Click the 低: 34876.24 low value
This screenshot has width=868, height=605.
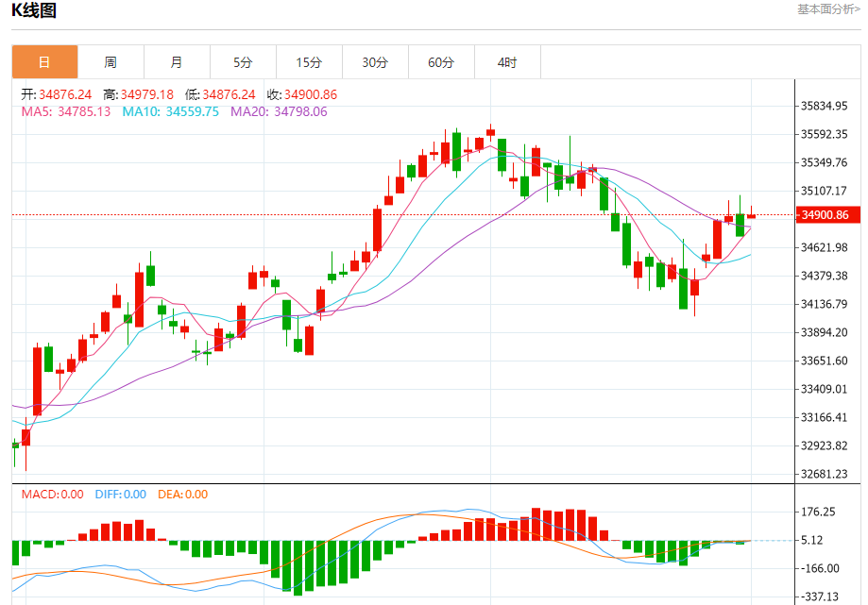click(x=220, y=94)
